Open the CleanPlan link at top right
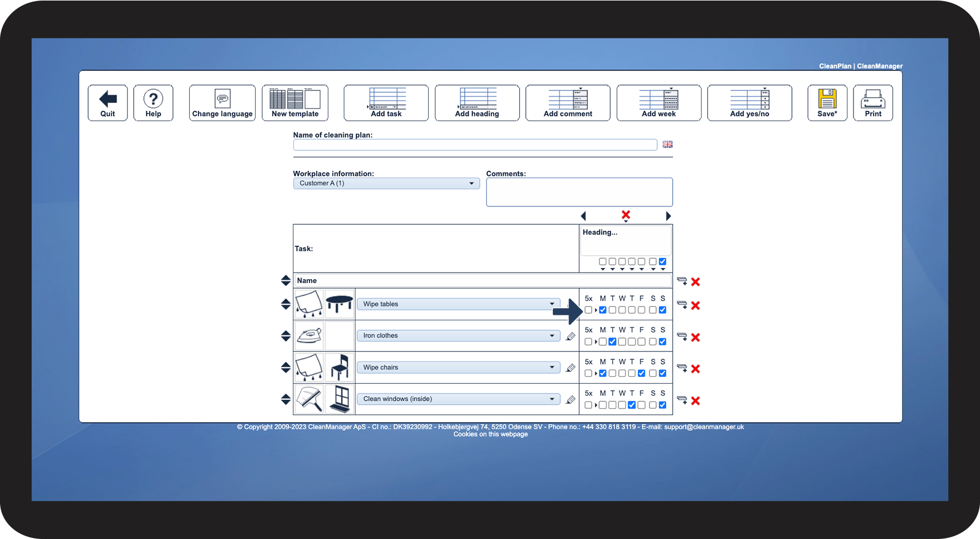 (835, 66)
